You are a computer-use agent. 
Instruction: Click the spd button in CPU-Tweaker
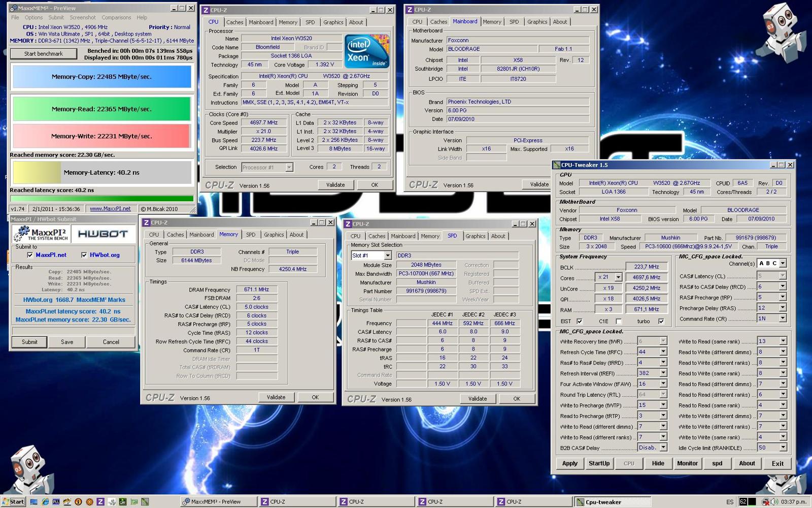[717, 463]
